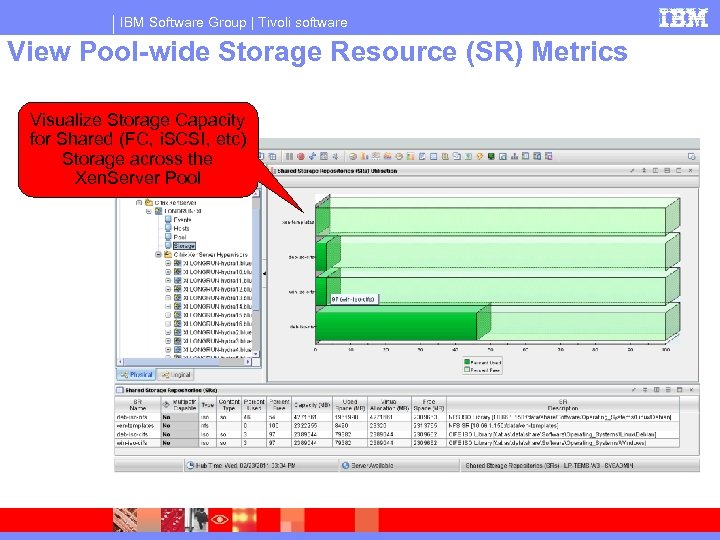
Task: Click the long dark green bar in the chart
Action: pos(396,326)
